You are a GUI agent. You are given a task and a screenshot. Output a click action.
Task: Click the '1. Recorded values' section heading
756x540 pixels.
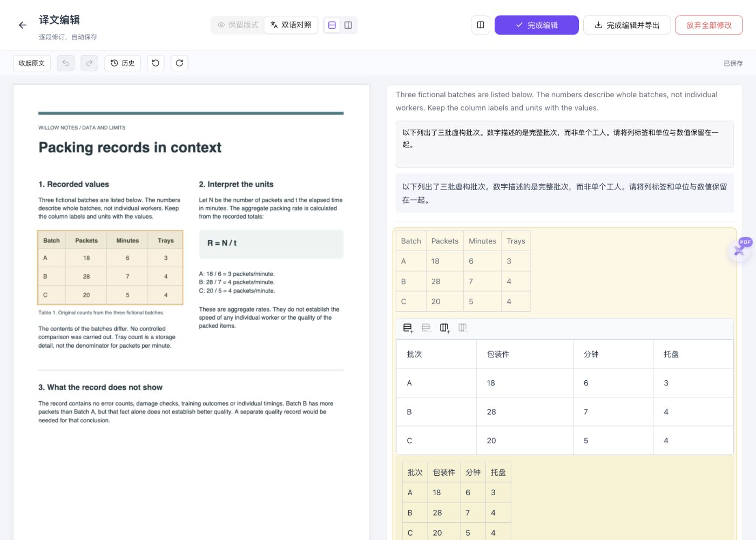[x=73, y=184]
